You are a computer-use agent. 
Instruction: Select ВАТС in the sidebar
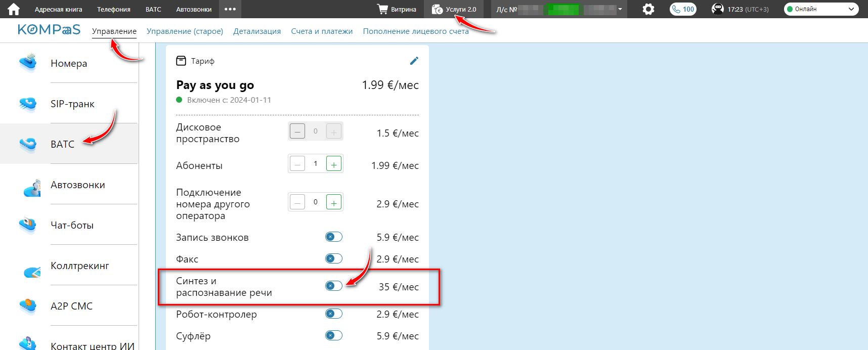(62, 144)
